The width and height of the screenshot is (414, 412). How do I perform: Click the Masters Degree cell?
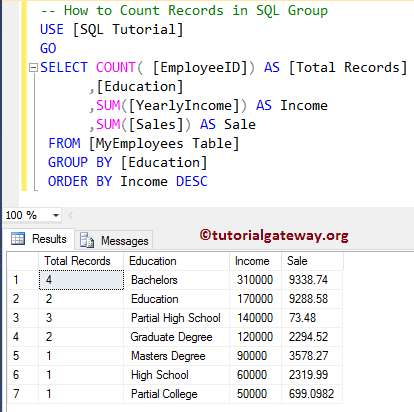click(x=177, y=356)
